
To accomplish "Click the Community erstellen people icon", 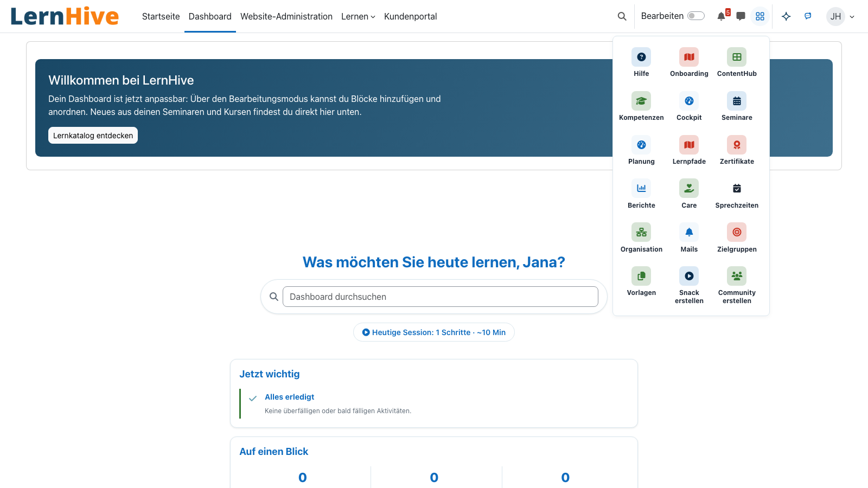I will click(737, 276).
